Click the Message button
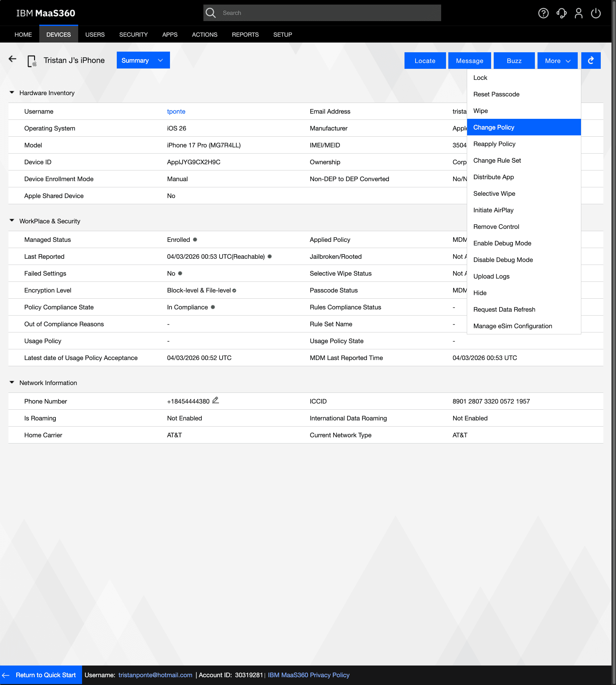Viewport: 616px width, 685px height. pos(469,61)
